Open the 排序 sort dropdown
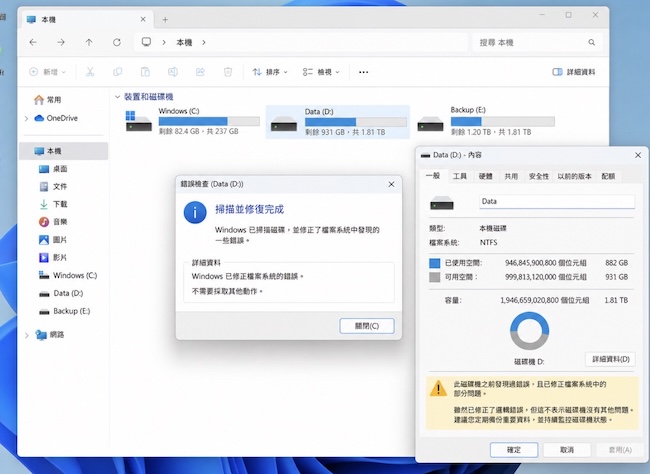Image resolution: width=650 pixels, height=474 pixels. [x=270, y=72]
